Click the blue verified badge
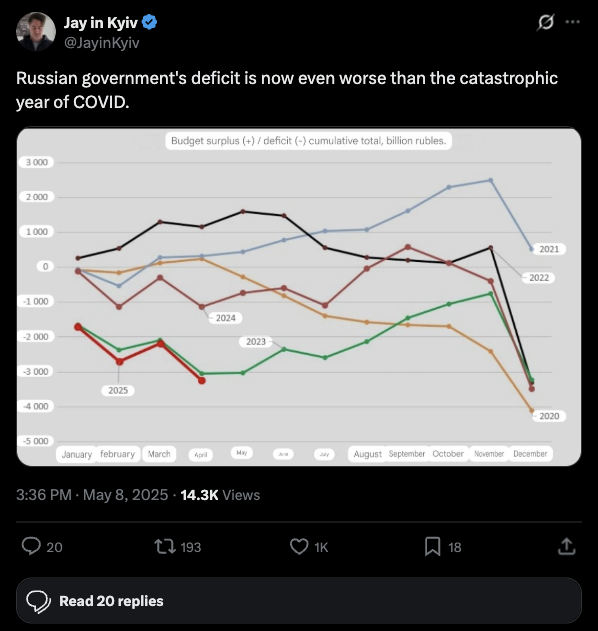 coord(150,22)
